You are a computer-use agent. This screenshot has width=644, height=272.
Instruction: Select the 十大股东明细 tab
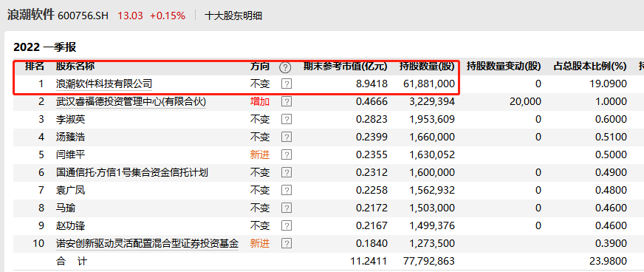tap(233, 16)
